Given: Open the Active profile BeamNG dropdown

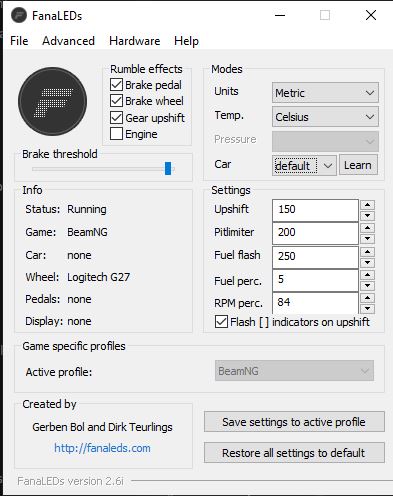Looking at the screenshot, I should point(294,371).
